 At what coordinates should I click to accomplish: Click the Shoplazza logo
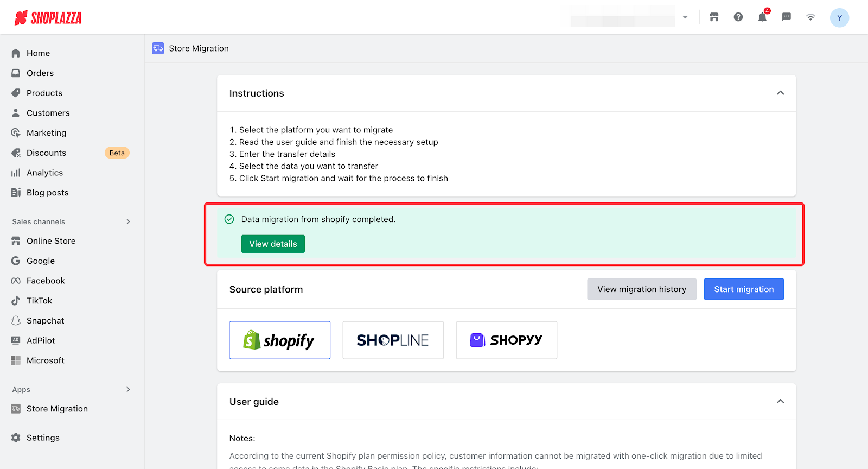coord(48,18)
